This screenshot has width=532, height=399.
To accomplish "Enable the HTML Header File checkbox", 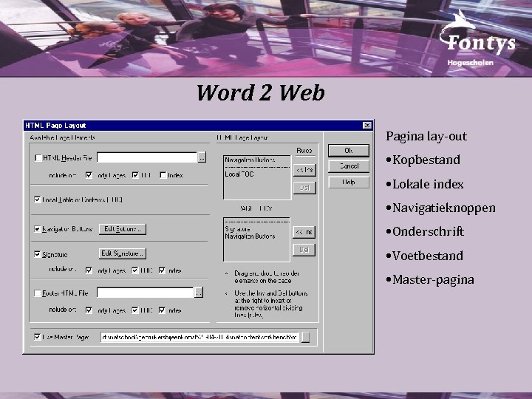I will click(x=38, y=158).
